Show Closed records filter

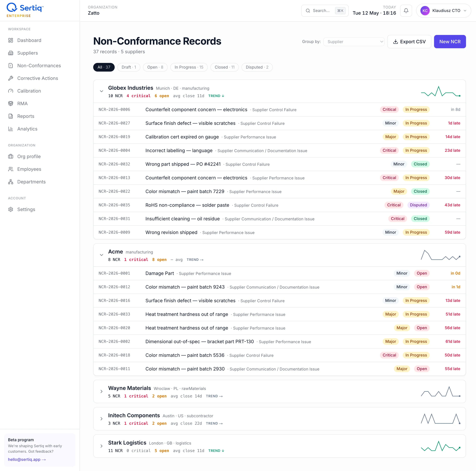click(225, 67)
